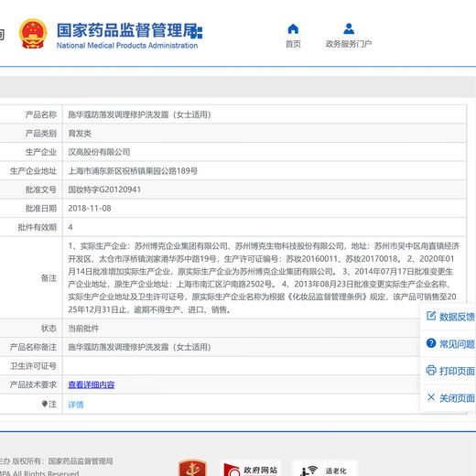This screenshot has height=476, width=476.
Task: Click the 适老化 accessibility badge
Action: (x=325, y=469)
